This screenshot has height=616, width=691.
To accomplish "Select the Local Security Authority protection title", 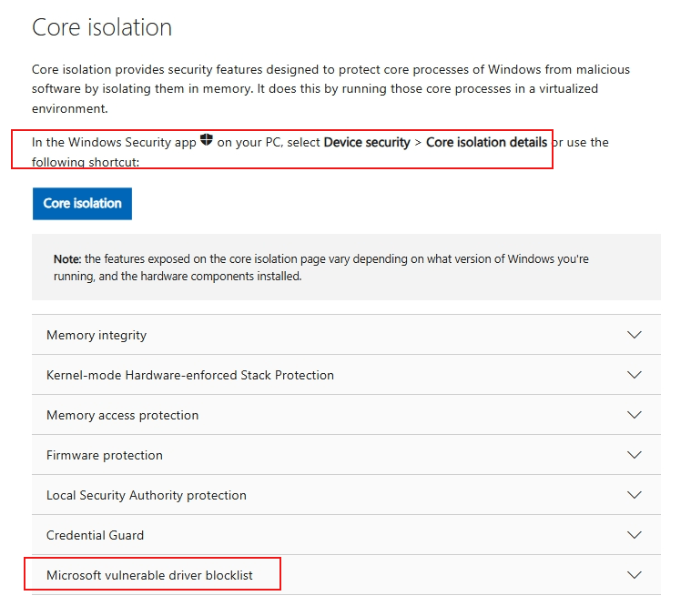I will [x=147, y=495].
